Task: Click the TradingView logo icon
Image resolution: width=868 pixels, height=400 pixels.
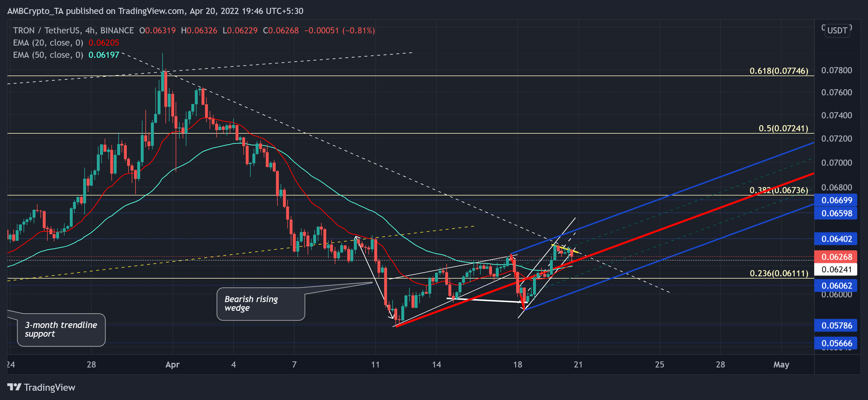Action: [x=14, y=387]
